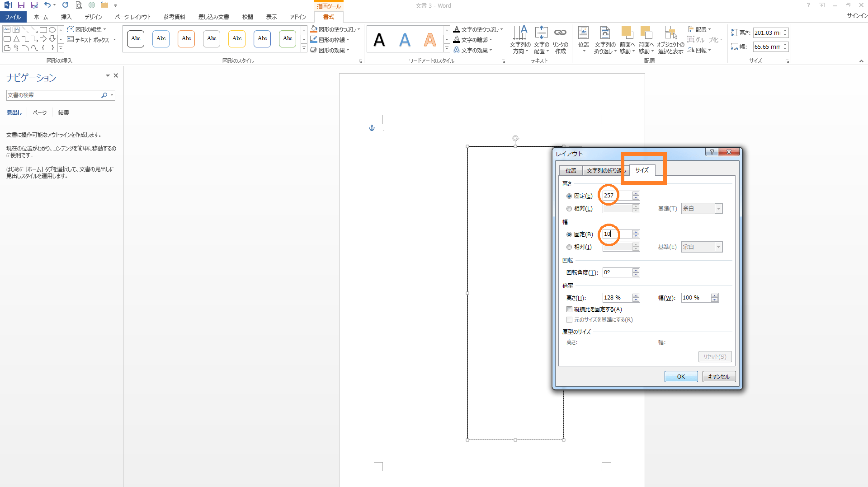The width and height of the screenshot is (868, 487).
Task: Open the Position (位置) tab in dialog
Action: (x=571, y=170)
